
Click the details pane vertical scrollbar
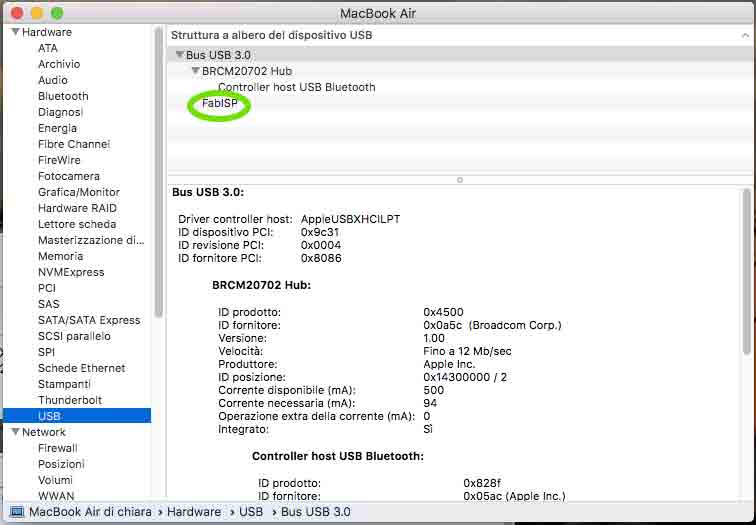click(747, 271)
